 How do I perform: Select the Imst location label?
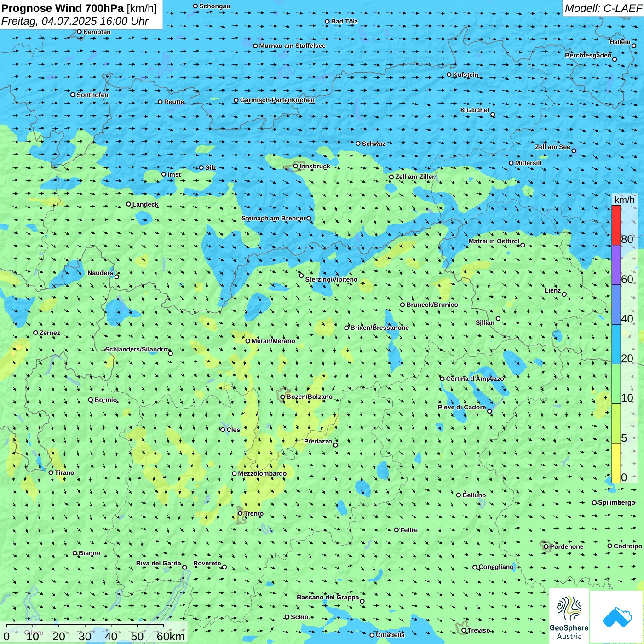[x=174, y=174]
